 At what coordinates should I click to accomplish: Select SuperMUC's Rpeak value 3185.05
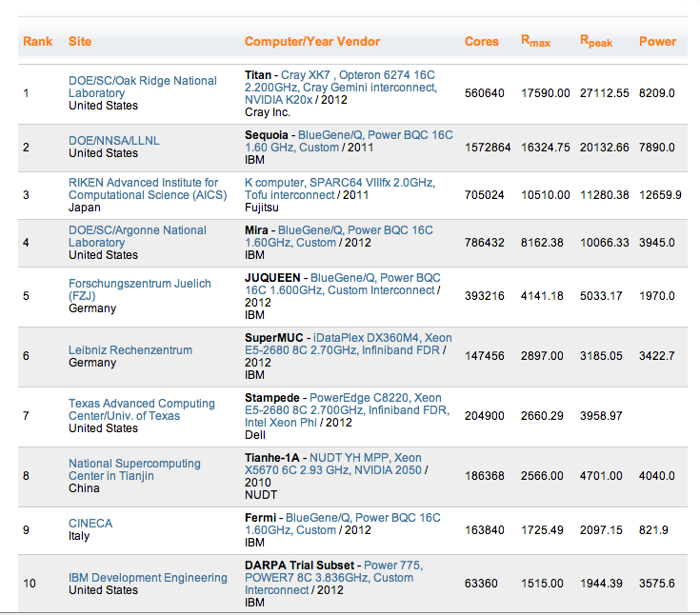click(601, 356)
